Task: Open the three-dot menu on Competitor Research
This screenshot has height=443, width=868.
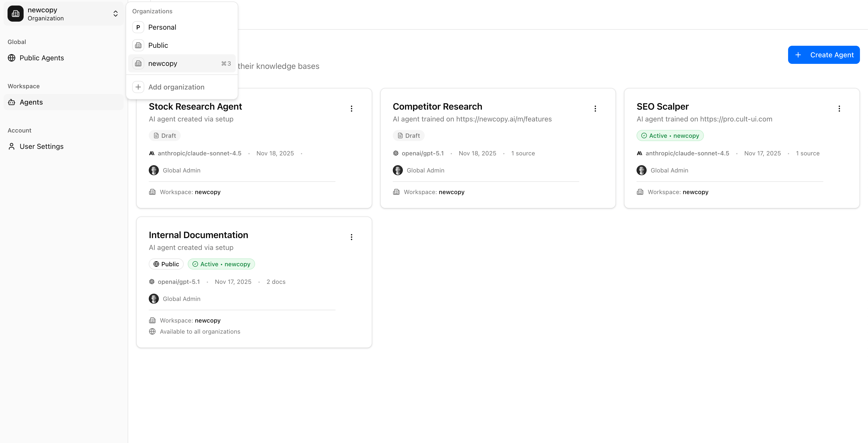Action: click(x=595, y=108)
